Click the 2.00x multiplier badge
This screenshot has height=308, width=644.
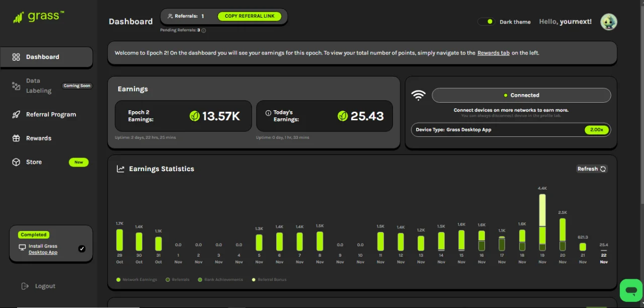[597, 129]
